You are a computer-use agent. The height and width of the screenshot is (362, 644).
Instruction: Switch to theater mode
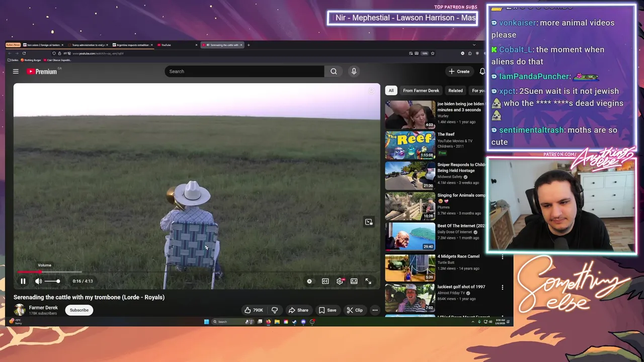pos(354,281)
